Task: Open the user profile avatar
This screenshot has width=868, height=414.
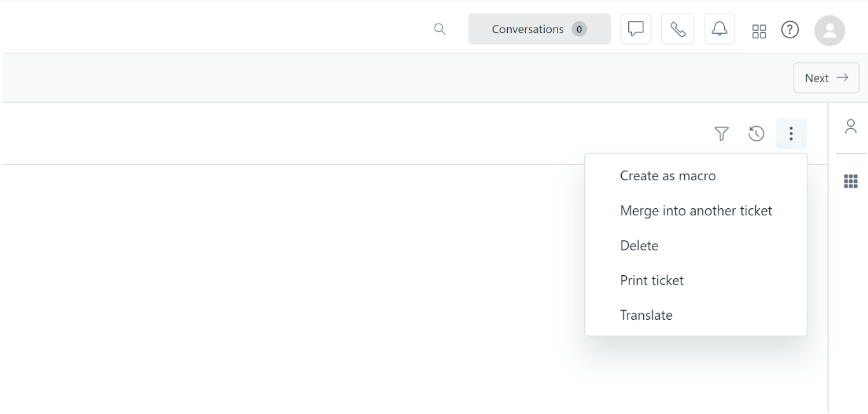Action: [830, 30]
